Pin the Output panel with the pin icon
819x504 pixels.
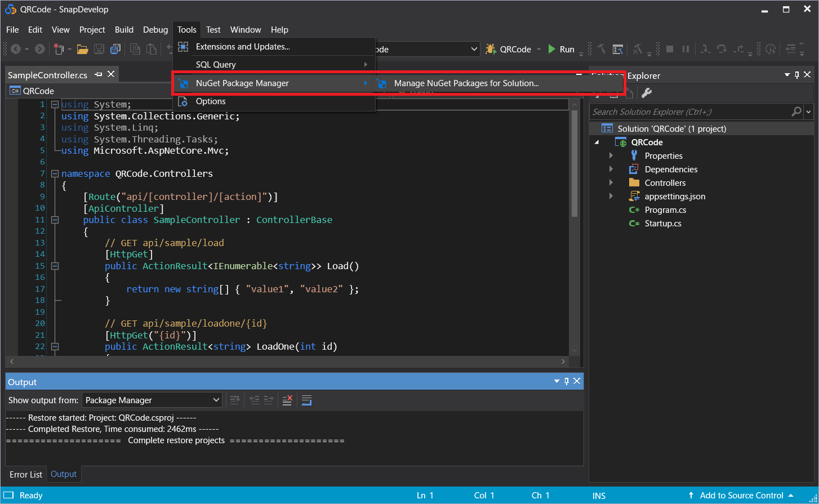(x=566, y=381)
